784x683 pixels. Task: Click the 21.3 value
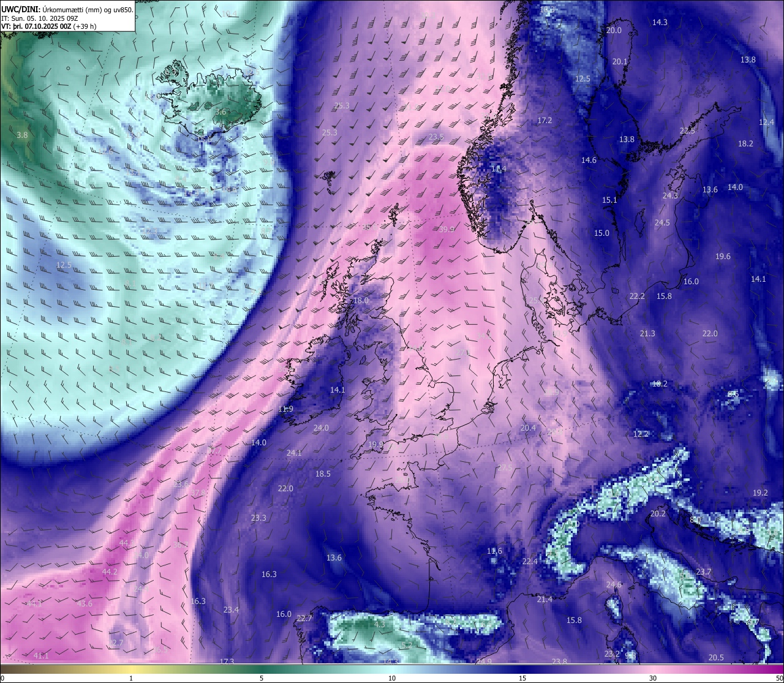pyautogui.click(x=647, y=334)
